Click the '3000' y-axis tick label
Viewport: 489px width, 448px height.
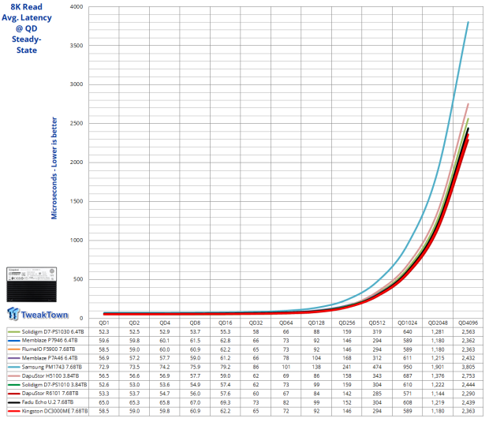77,84
